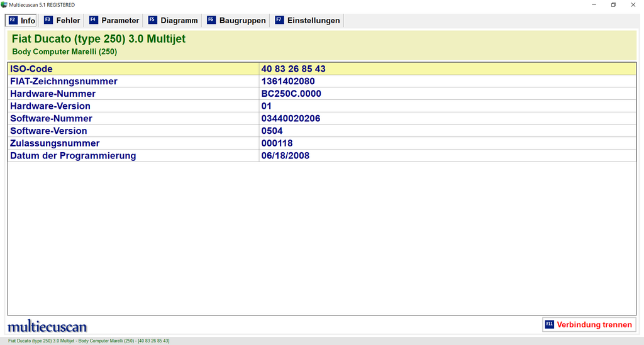Close the Multiecuscan window

[x=633, y=5]
